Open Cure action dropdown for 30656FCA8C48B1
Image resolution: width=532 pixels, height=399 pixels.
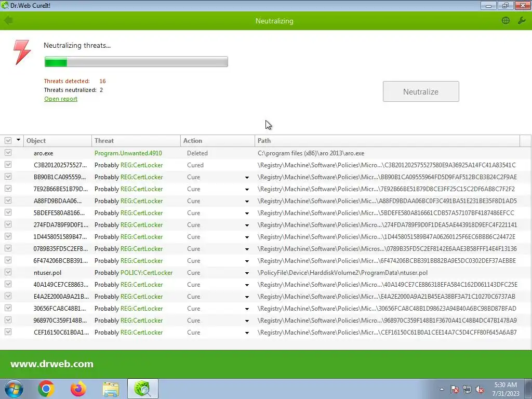pos(247,309)
